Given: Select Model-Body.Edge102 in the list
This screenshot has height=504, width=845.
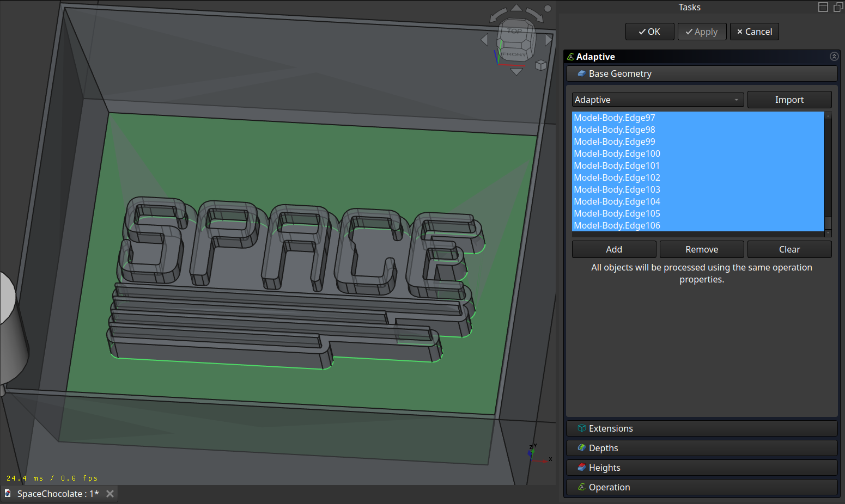Looking at the screenshot, I should point(698,177).
